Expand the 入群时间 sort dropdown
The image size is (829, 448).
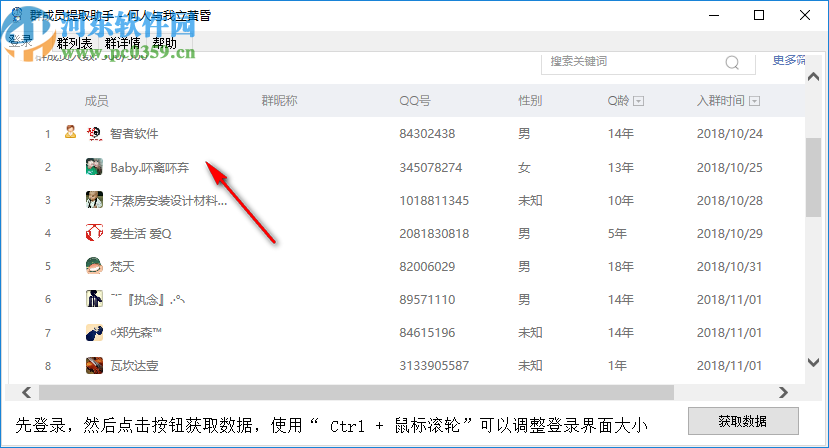coord(755,101)
